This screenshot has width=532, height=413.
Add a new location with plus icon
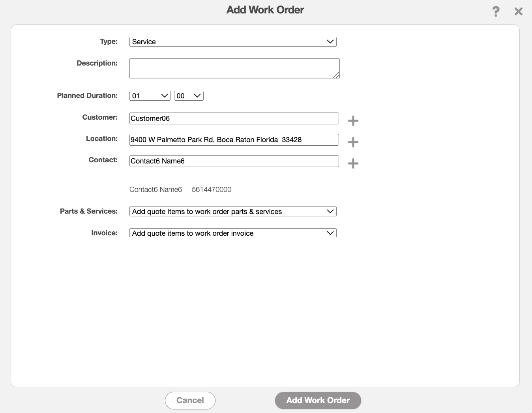353,142
